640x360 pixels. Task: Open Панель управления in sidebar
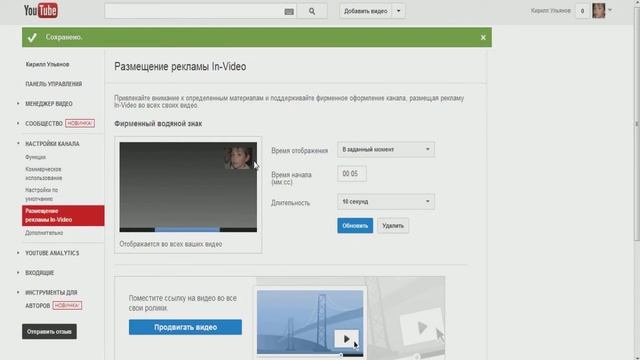point(53,84)
